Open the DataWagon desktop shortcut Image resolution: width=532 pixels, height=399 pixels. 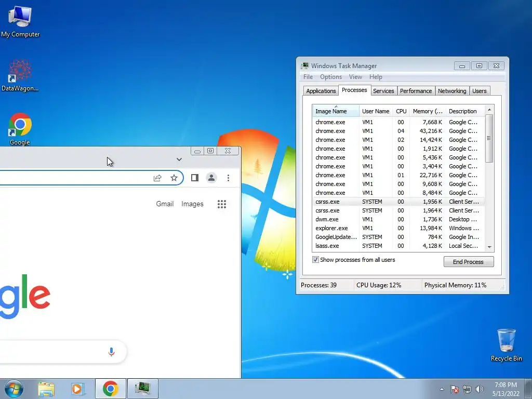click(20, 75)
